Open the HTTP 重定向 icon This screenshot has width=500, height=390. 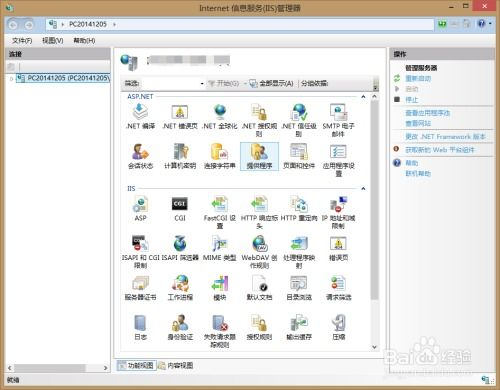[299, 209]
